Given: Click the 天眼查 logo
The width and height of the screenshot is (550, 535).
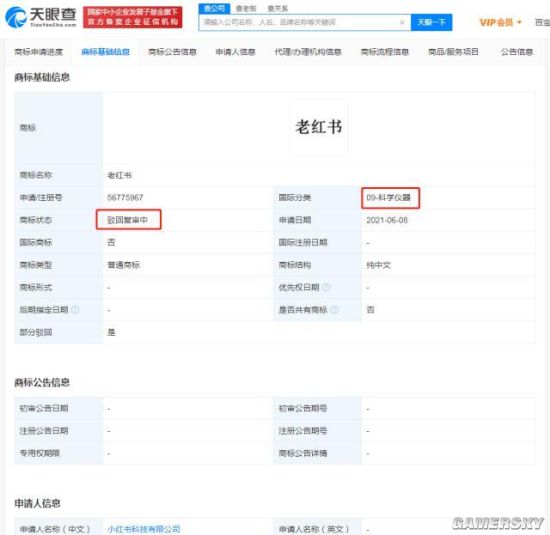Looking at the screenshot, I should click(x=41, y=17).
